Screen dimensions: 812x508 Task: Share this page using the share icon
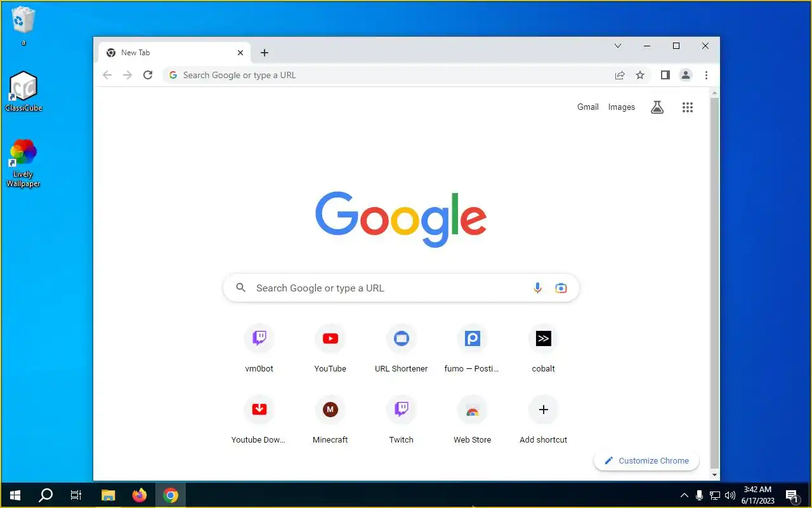pyautogui.click(x=620, y=75)
